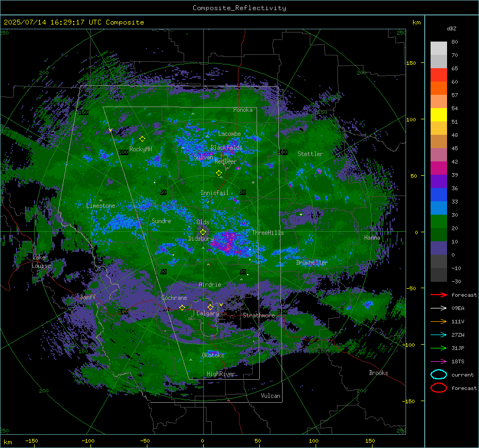Click the 65 value in dBZ legend
Viewport: 479px width, 448px height.
pyautogui.click(x=455, y=69)
